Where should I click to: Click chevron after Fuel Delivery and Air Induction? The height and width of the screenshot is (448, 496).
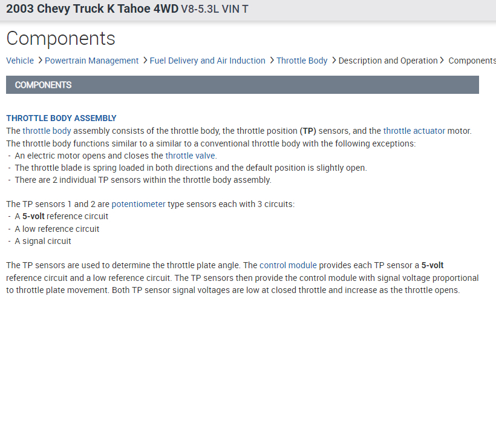click(272, 60)
